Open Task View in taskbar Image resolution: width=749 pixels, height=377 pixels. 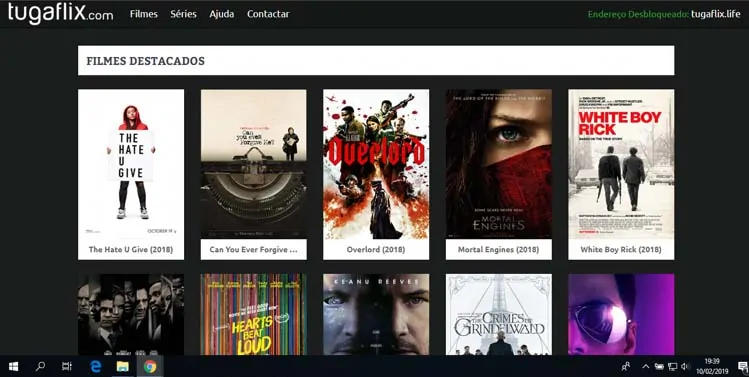pos(67,366)
